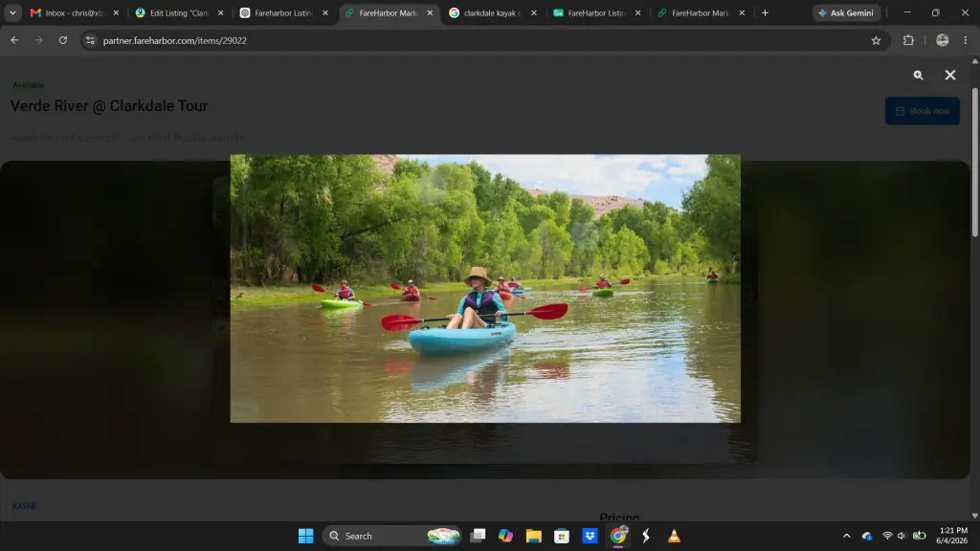Click the Chrome taskbar icon

pos(618,536)
